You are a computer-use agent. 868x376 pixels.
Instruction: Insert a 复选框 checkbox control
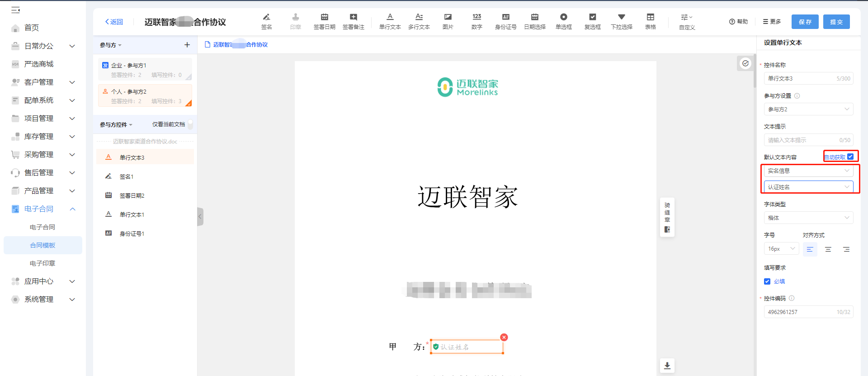coord(593,21)
